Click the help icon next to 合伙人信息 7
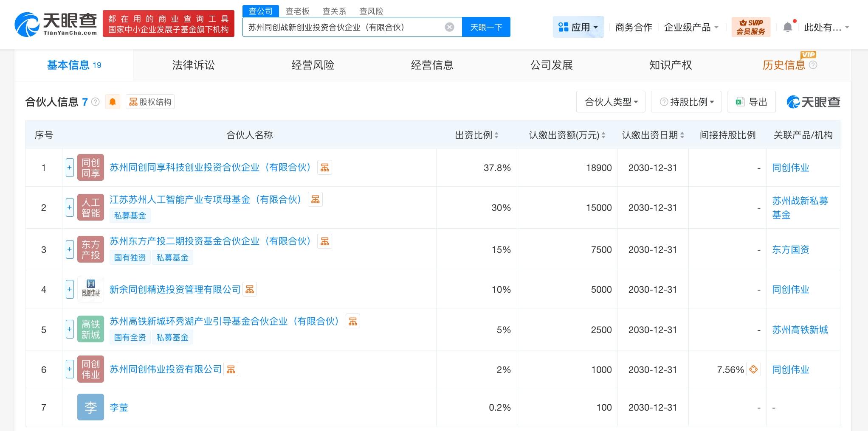 96,102
